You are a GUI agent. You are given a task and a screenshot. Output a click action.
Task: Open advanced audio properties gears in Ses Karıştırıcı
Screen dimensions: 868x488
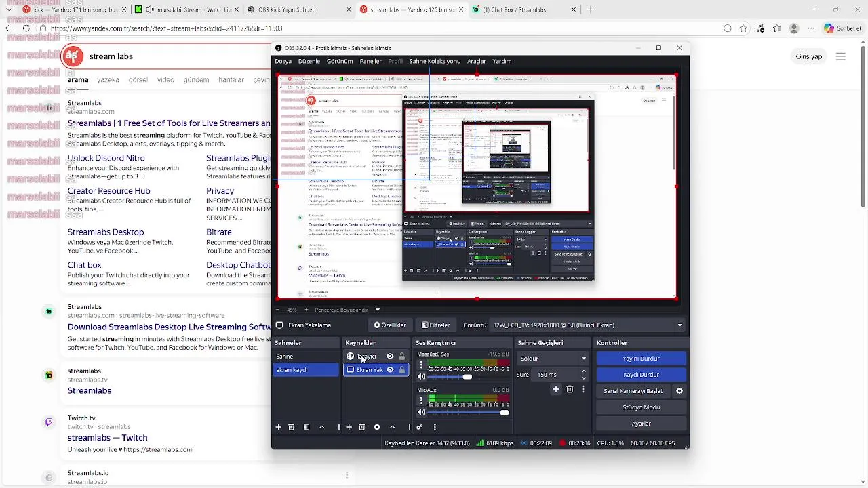[420, 427]
